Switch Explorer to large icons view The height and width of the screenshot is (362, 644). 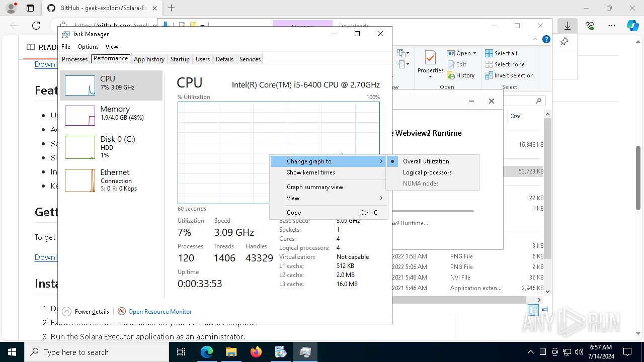click(x=544, y=310)
